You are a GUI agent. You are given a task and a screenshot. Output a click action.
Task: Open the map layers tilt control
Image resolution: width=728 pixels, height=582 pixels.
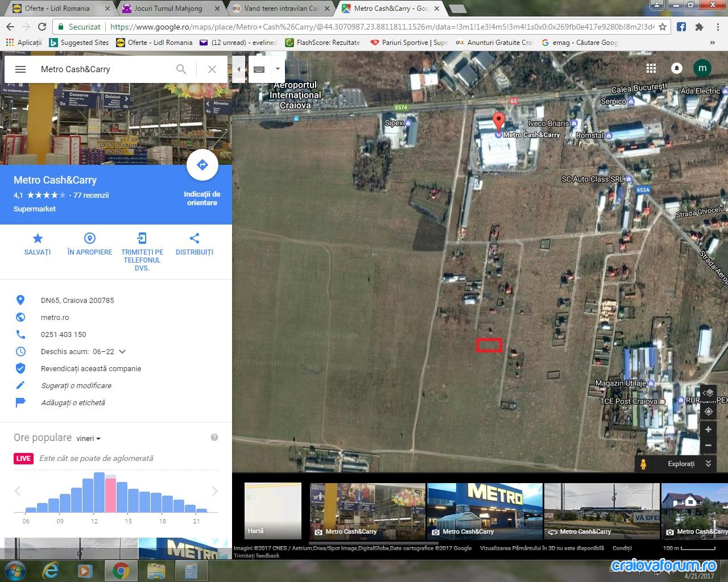[708, 393]
